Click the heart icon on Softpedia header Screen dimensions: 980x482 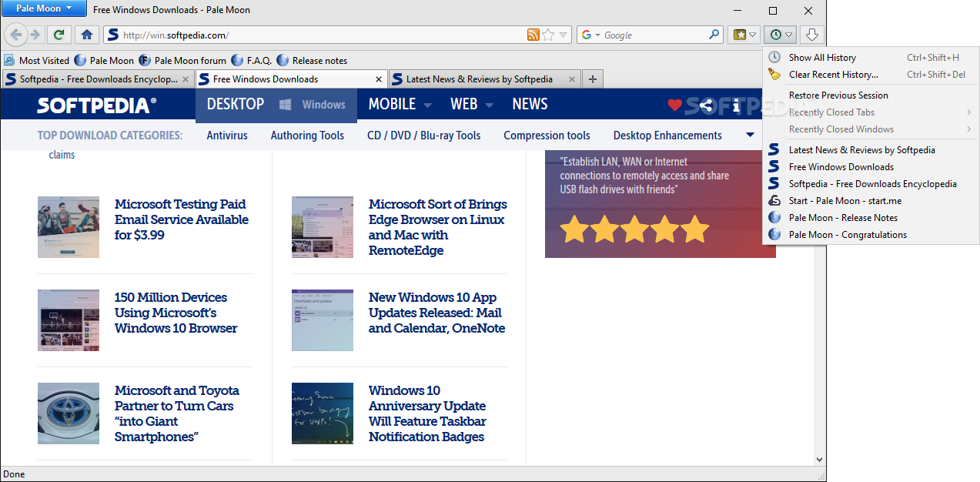674,105
